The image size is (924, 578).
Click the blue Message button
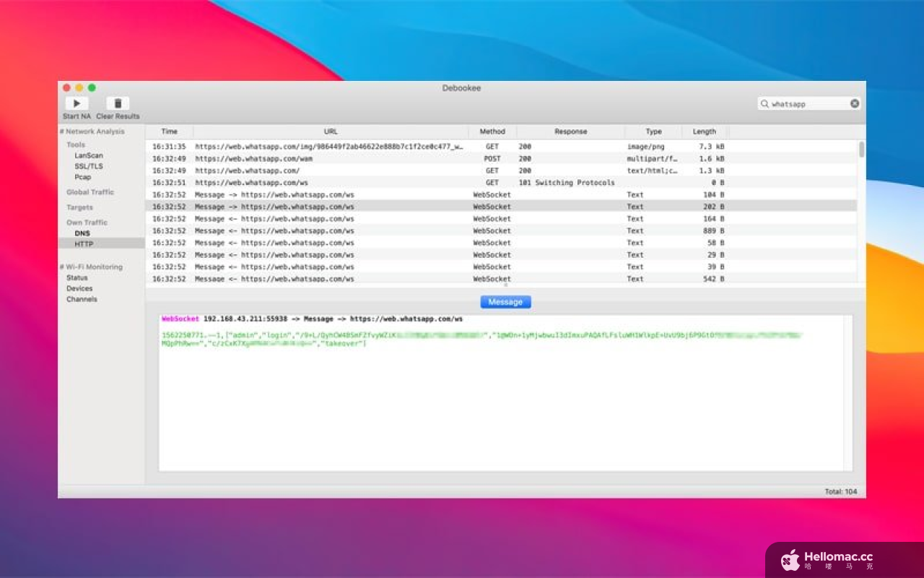[x=505, y=302]
